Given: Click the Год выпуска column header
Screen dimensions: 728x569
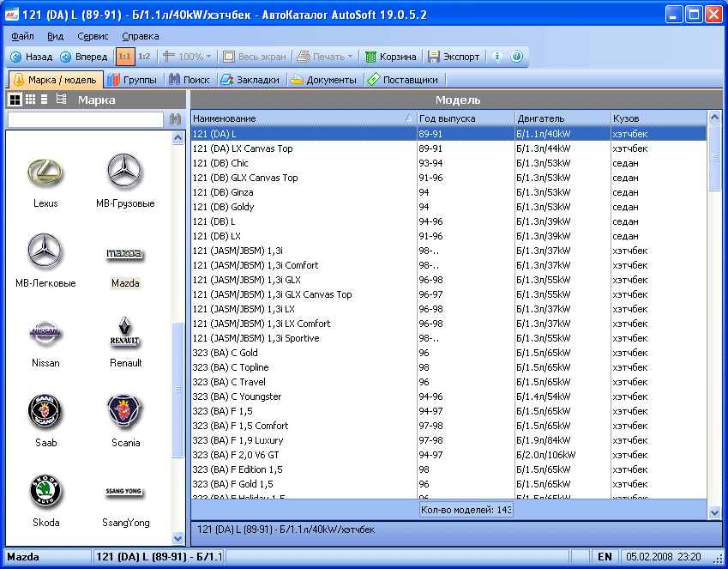Looking at the screenshot, I should 464,118.
